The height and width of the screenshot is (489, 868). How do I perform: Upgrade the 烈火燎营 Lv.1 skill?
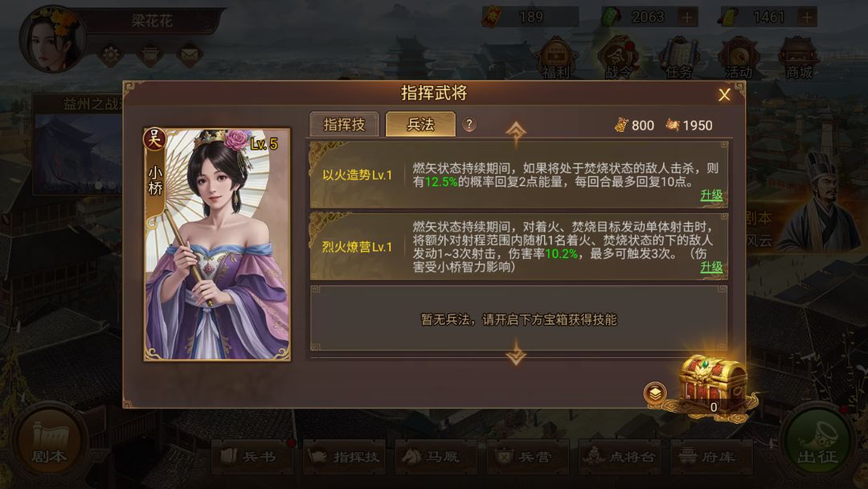pos(711,268)
